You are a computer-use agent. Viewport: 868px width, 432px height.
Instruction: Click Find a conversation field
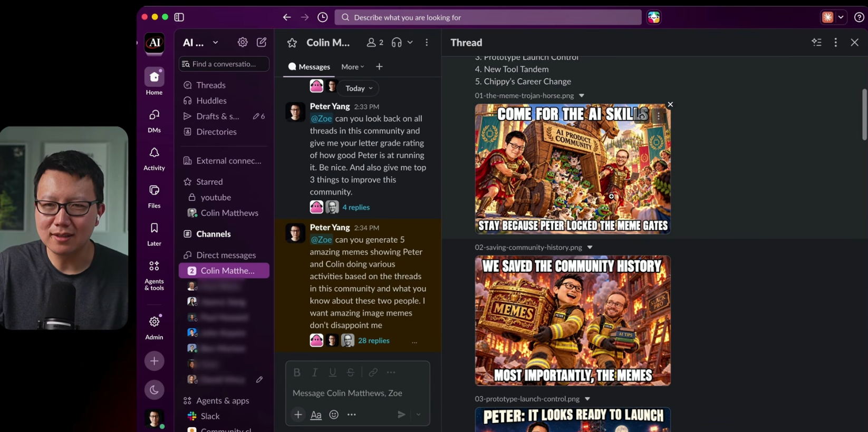tap(224, 64)
